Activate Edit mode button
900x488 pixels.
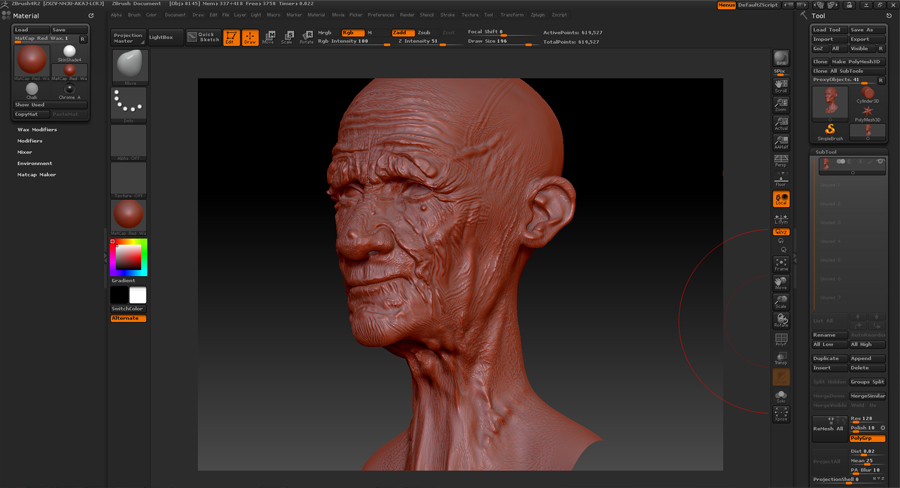(231, 38)
